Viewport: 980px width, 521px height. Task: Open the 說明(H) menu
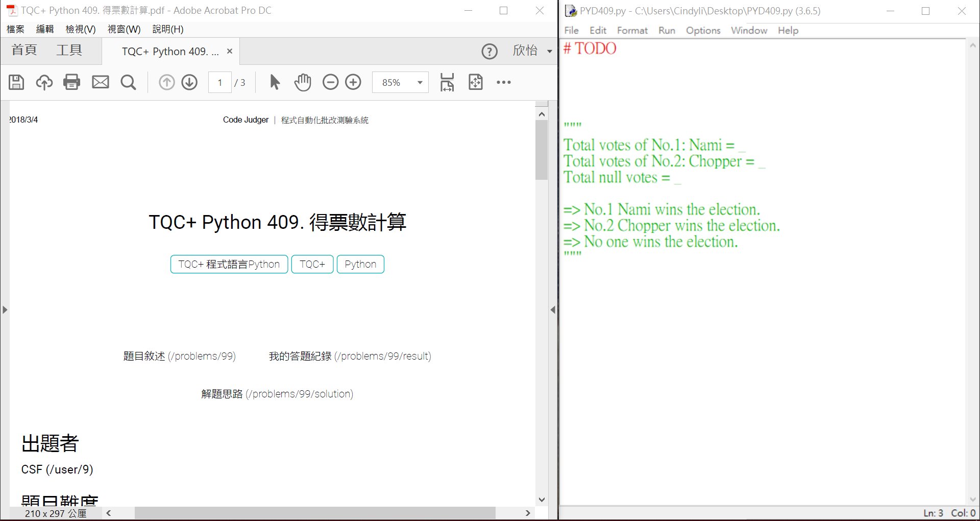[168, 29]
